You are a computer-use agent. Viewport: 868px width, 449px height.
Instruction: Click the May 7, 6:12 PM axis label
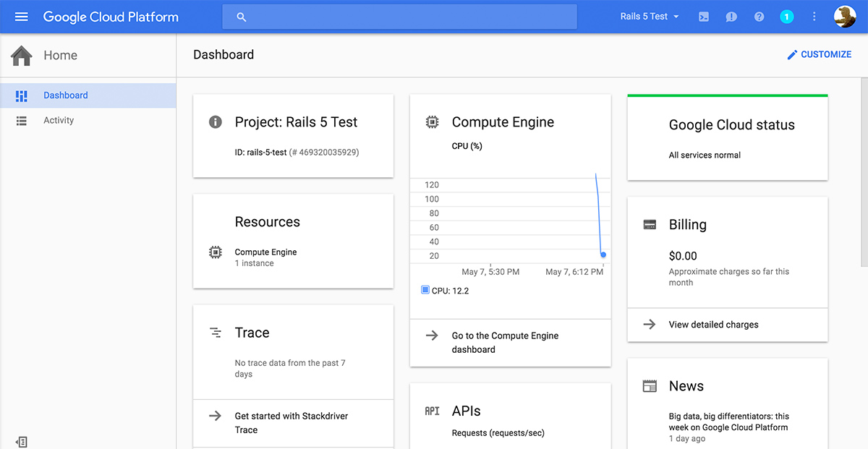coord(574,272)
